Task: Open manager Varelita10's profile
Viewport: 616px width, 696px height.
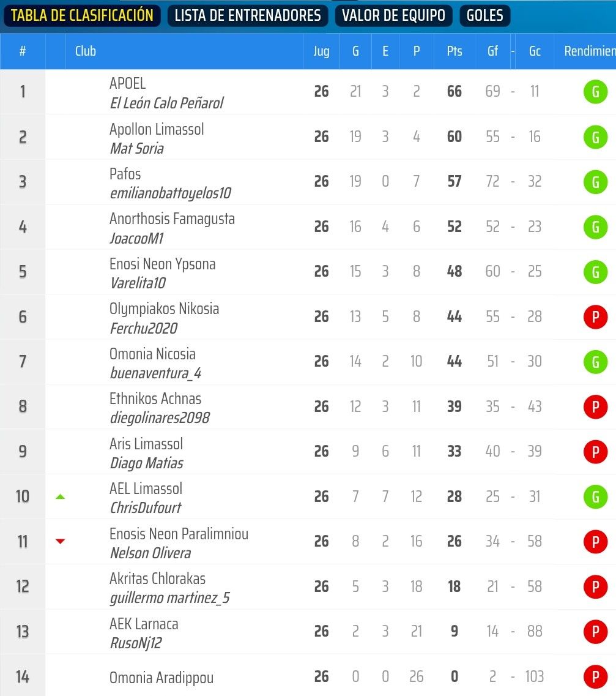Action: coord(138,283)
